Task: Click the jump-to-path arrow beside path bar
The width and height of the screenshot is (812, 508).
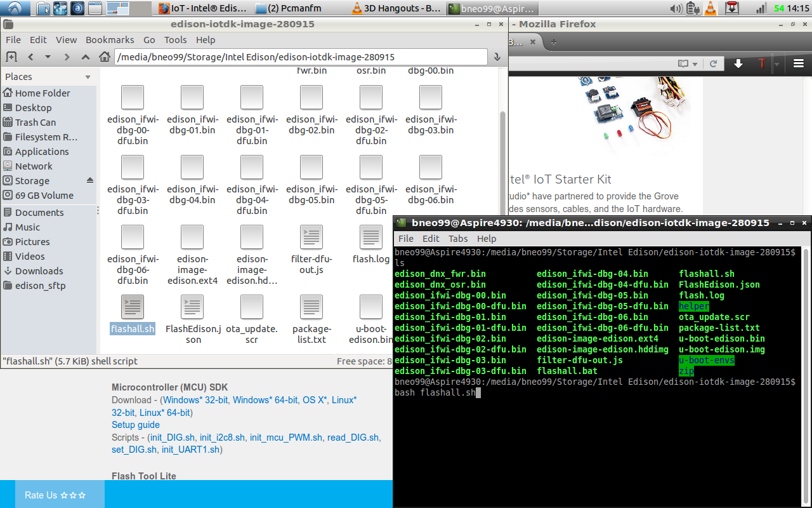Action: point(498,57)
